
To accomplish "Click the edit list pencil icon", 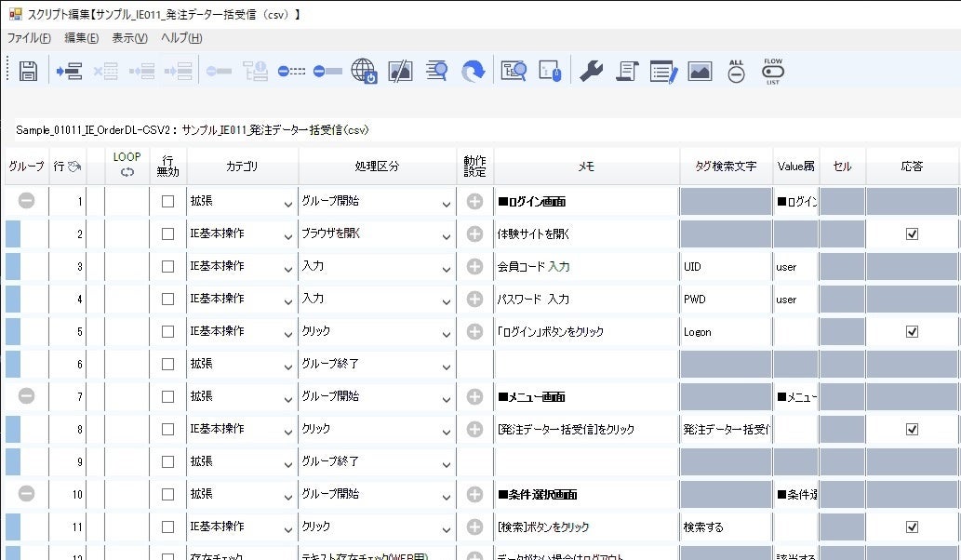I will 663,71.
